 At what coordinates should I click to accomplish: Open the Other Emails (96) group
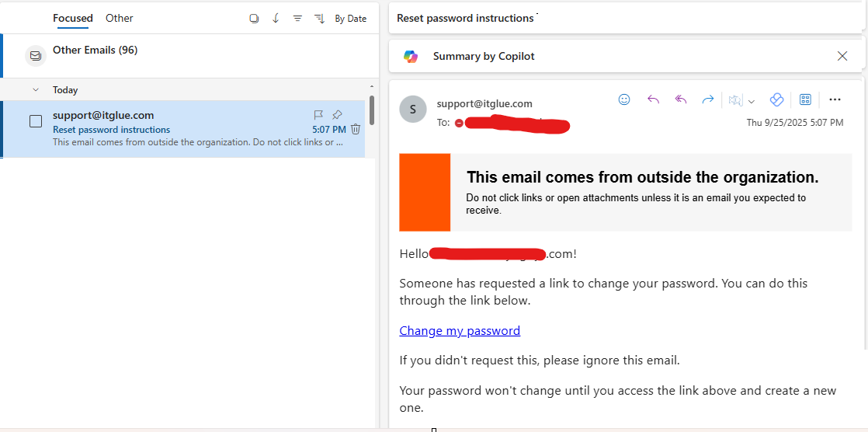pos(95,51)
